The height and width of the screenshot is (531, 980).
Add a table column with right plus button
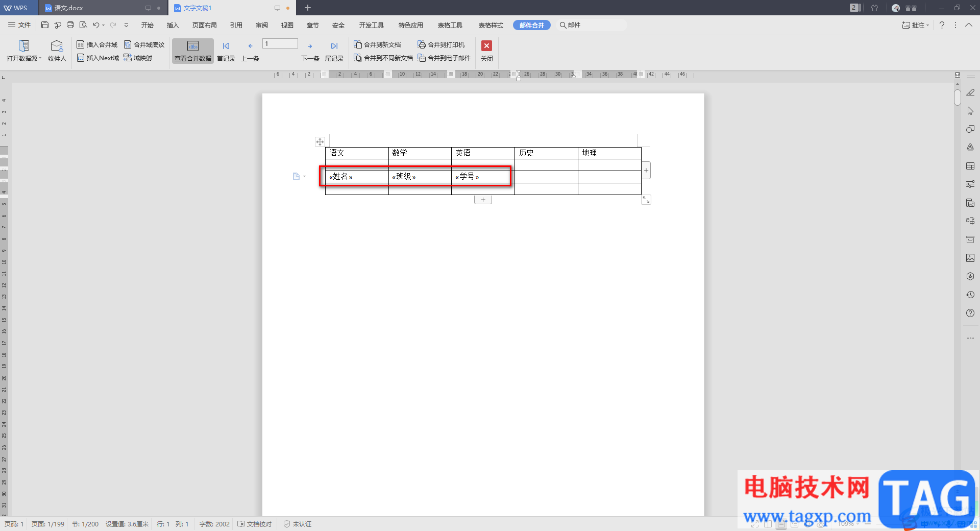pyautogui.click(x=646, y=171)
